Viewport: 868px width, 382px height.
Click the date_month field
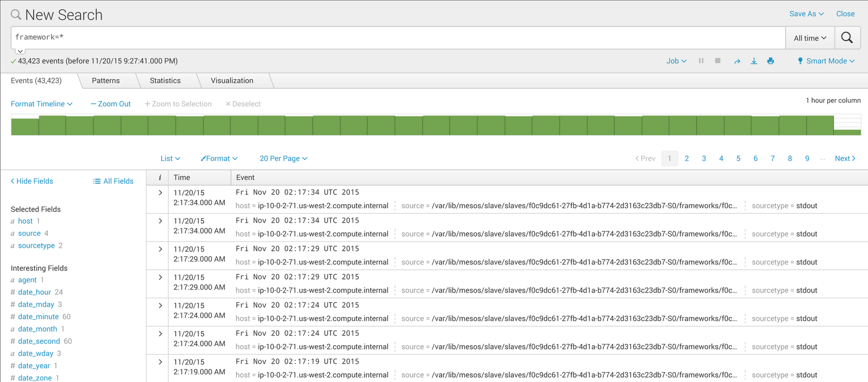[x=37, y=329]
